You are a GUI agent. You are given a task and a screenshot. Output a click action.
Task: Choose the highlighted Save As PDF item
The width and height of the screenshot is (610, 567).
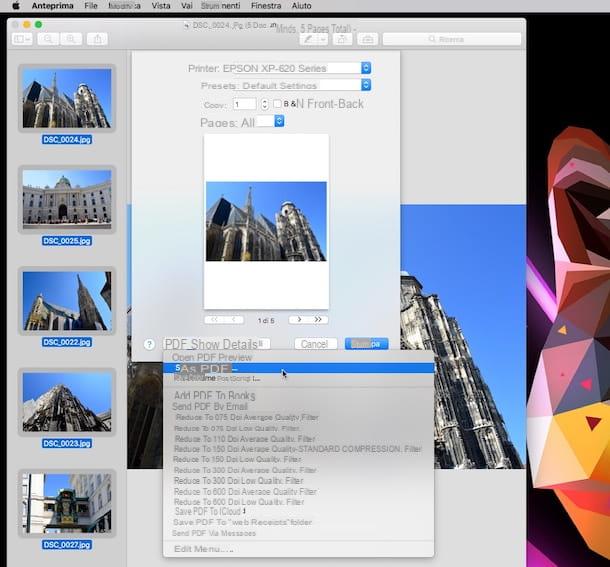[x=298, y=368]
